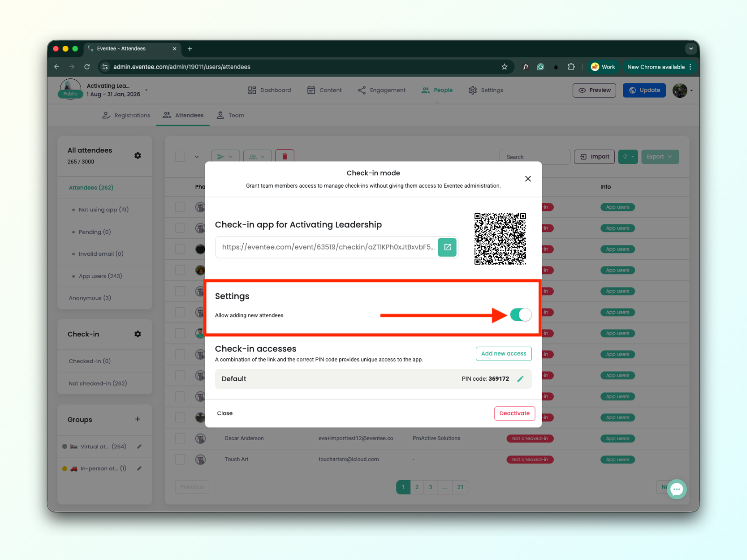747x560 pixels.
Task: Open the People menu
Action: click(437, 91)
